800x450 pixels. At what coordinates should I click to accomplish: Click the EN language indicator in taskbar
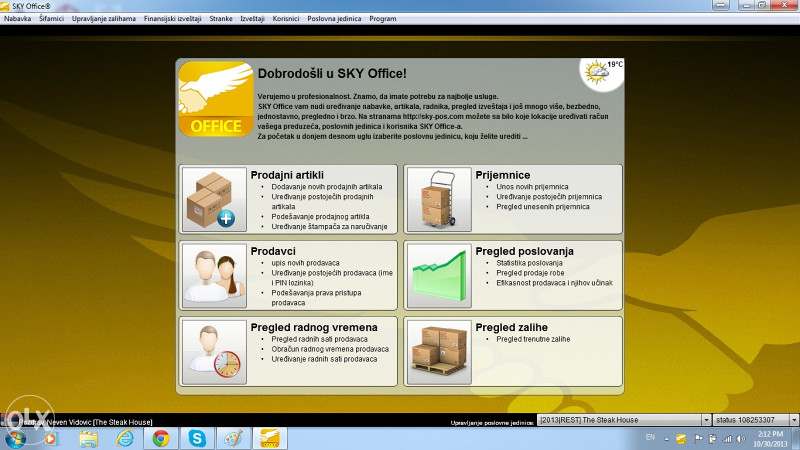click(x=650, y=437)
